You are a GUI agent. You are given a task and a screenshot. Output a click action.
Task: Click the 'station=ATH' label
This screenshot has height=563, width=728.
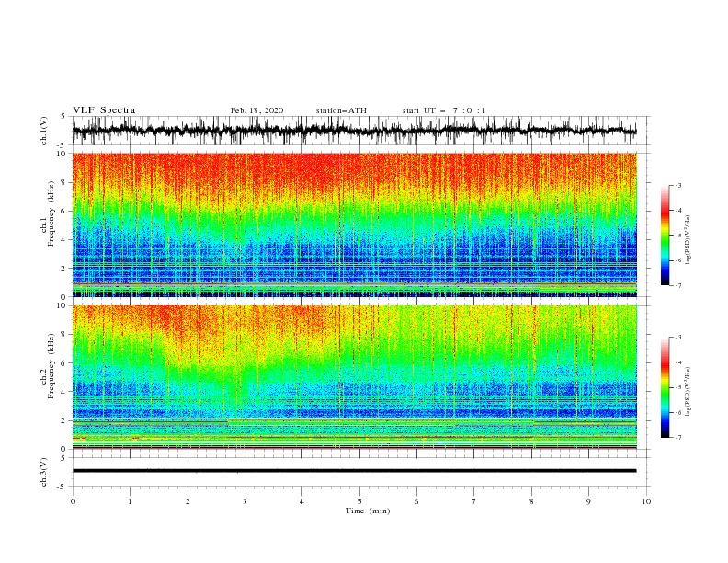coord(341,110)
